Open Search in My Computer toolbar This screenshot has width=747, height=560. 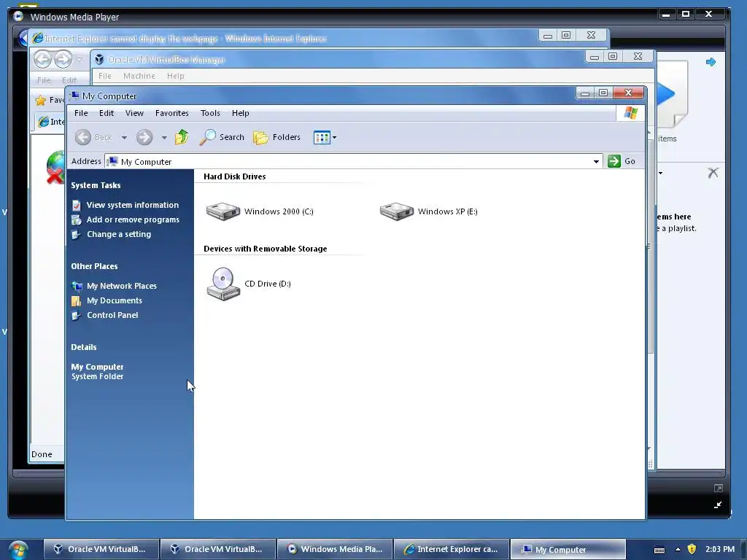coord(222,137)
